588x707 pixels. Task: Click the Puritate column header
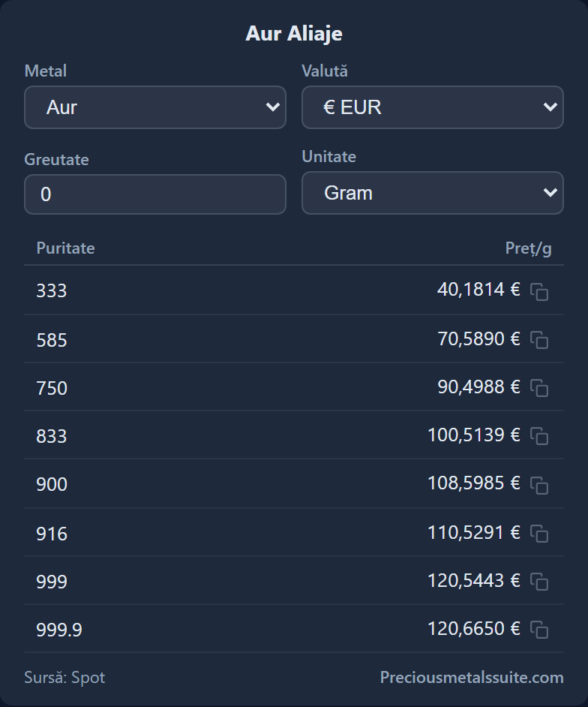pyautogui.click(x=65, y=248)
